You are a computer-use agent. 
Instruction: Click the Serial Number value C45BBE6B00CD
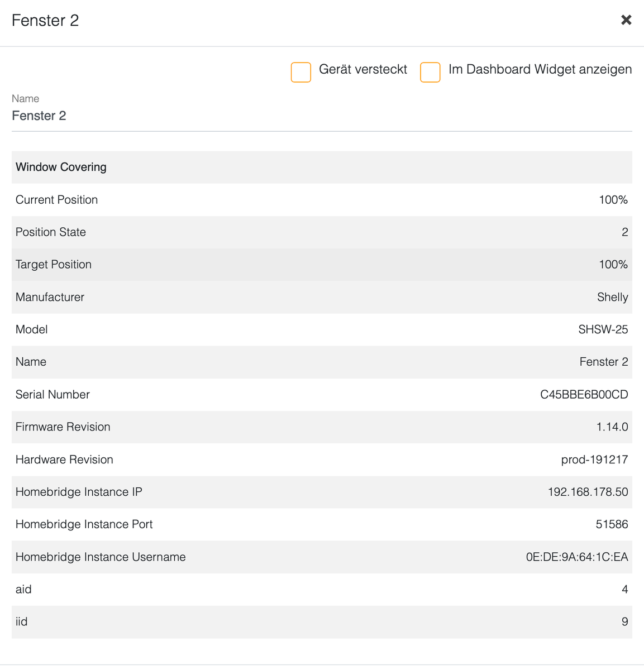point(584,395)
